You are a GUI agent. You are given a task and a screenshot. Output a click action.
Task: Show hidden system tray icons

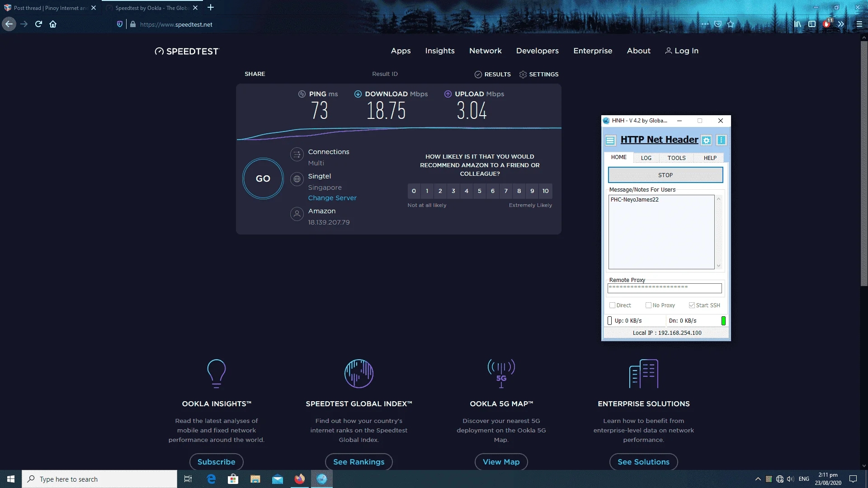758,479
